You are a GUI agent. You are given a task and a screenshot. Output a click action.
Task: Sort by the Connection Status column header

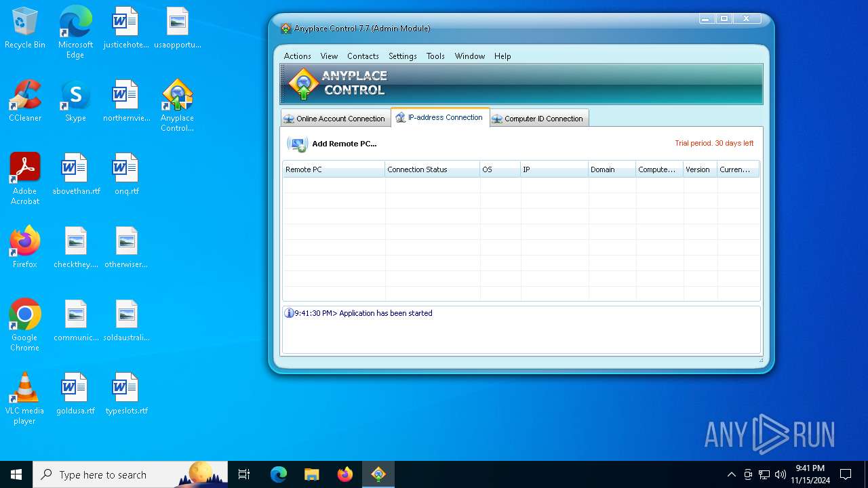(432, 169)
